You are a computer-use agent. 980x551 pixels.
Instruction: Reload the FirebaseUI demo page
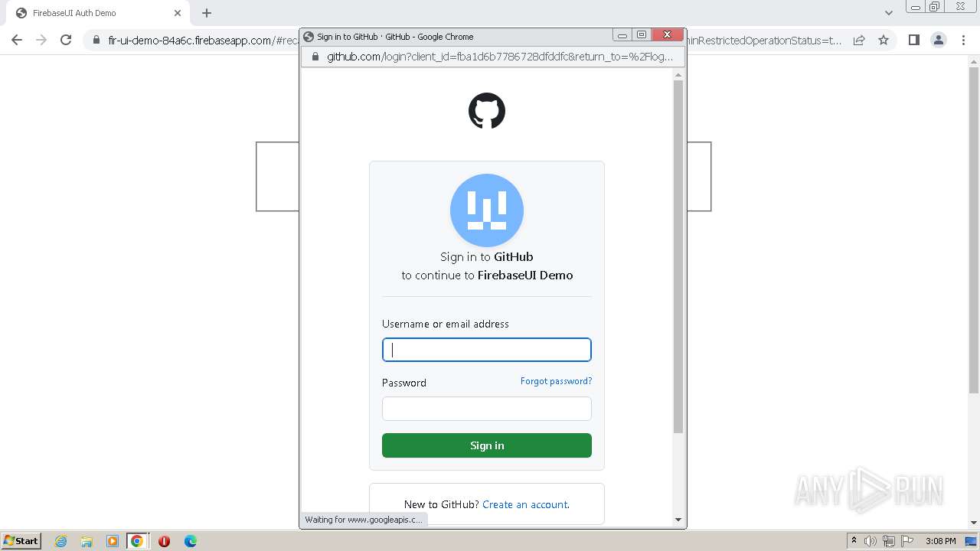click(x=66, y=40)
